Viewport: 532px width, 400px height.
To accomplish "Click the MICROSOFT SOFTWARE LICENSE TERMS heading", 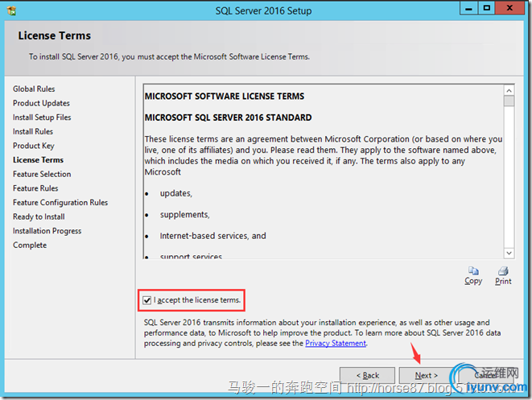I will coord(225,97).
